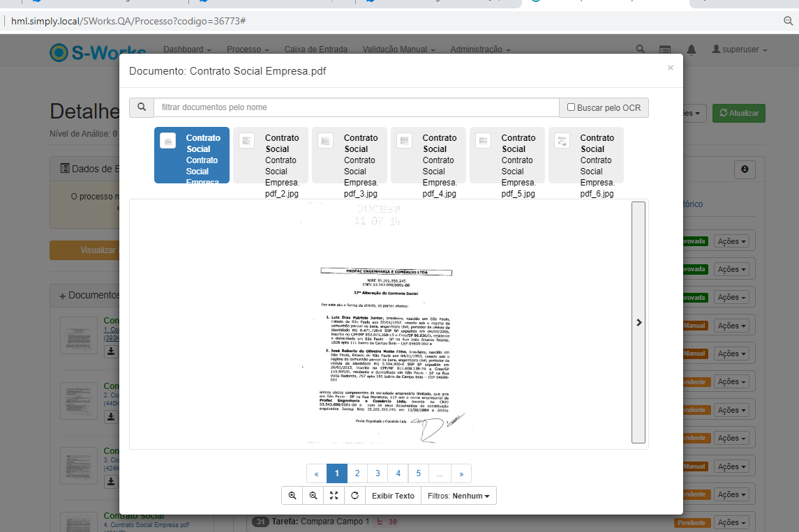Click the pagination ellipsis button
This screenshot has height=532, width=799.
(x=440, y=473)
